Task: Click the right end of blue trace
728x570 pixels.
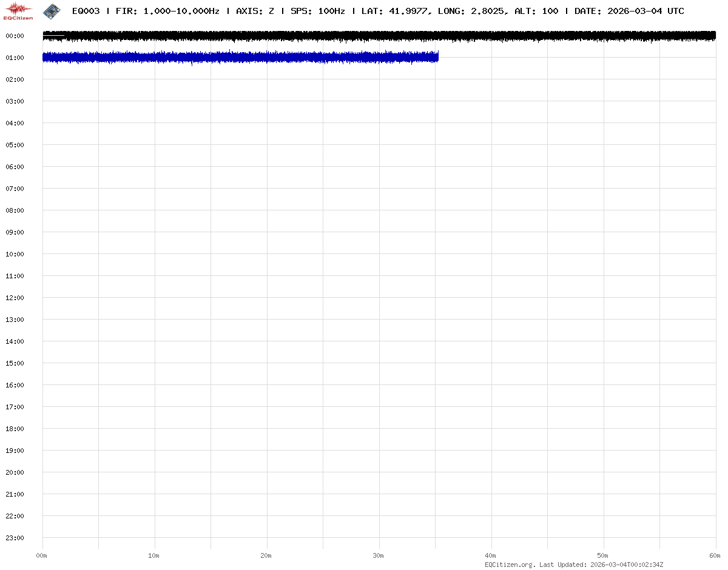Action: click(x=437, y=57)
